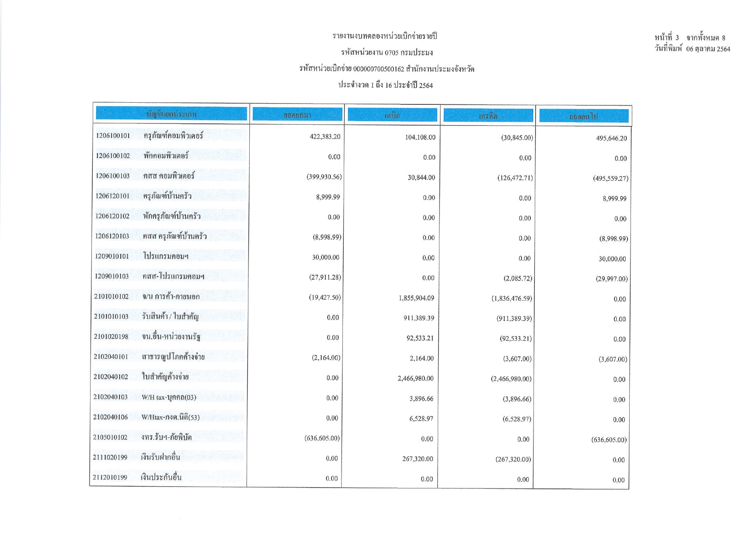Click account code 2105010102
This screenshot has height=535, width=756.
tap(110, 437)
